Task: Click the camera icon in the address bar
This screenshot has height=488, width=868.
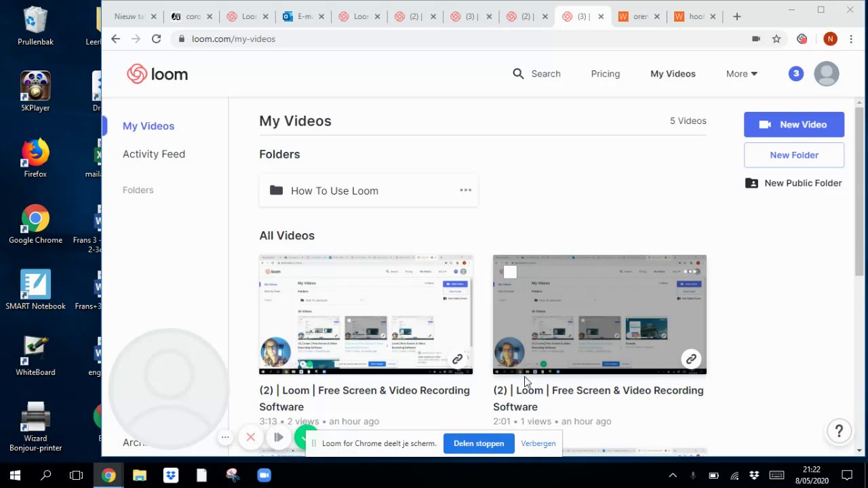Action: click(x=756, y=39)
